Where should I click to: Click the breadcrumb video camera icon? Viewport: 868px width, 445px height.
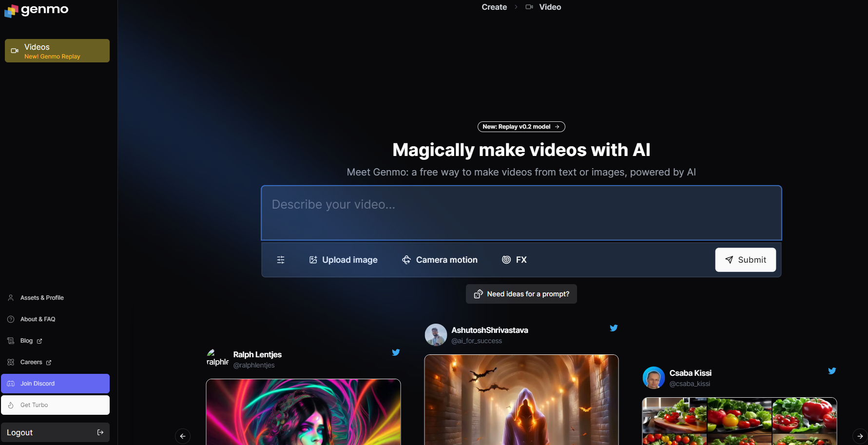529,7
